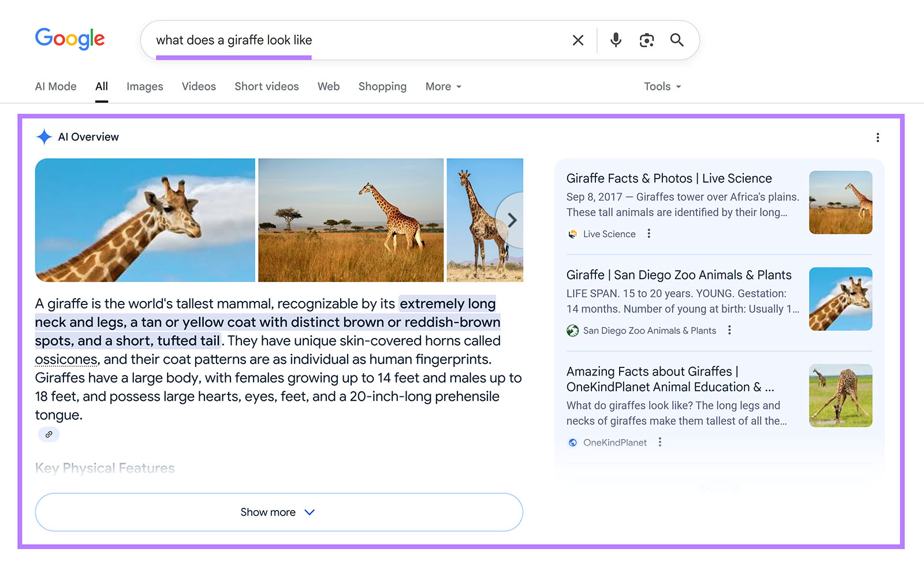Select the Live Science favicon
The width and height of the screenshot is (924, 565).
572,234
